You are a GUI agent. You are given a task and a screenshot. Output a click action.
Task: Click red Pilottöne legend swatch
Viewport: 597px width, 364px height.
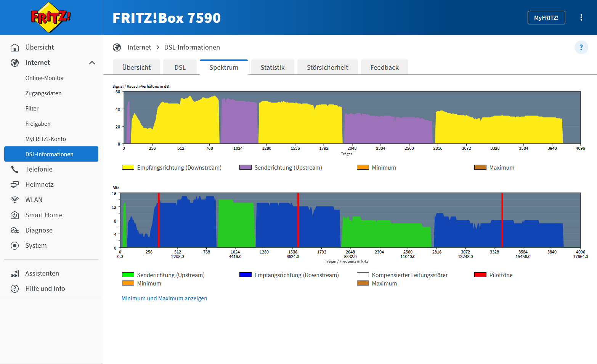point(480,274)
